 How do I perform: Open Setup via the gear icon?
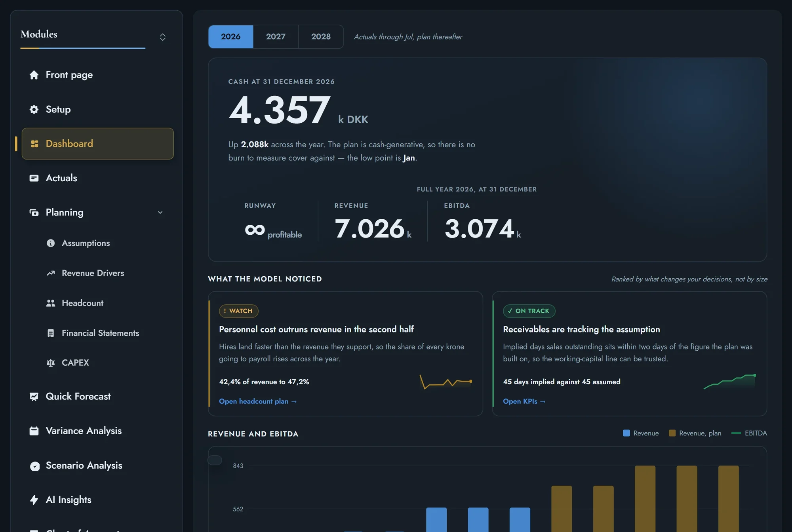pos(34,109)
